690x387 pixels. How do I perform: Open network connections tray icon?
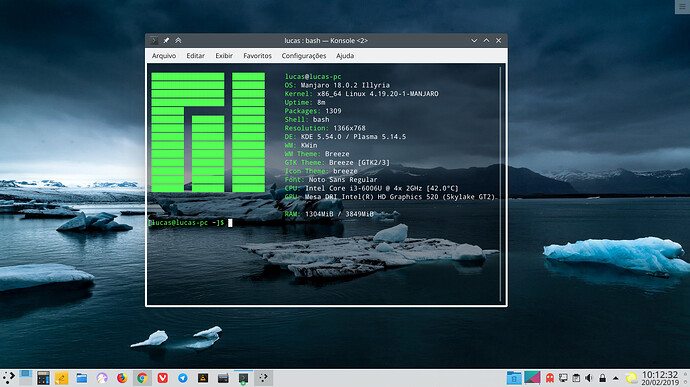click(x=563, y=378)
